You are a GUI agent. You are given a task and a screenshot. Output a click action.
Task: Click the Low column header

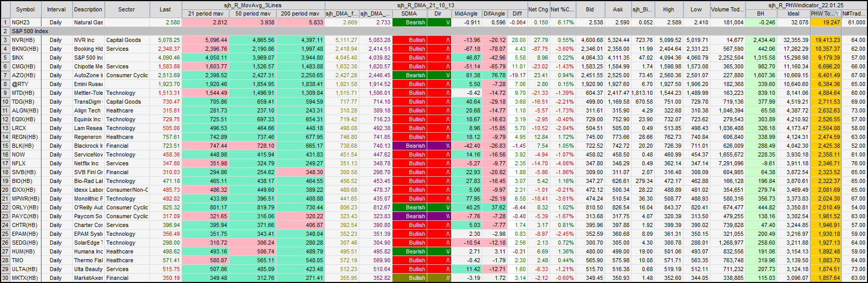point(696,9)
